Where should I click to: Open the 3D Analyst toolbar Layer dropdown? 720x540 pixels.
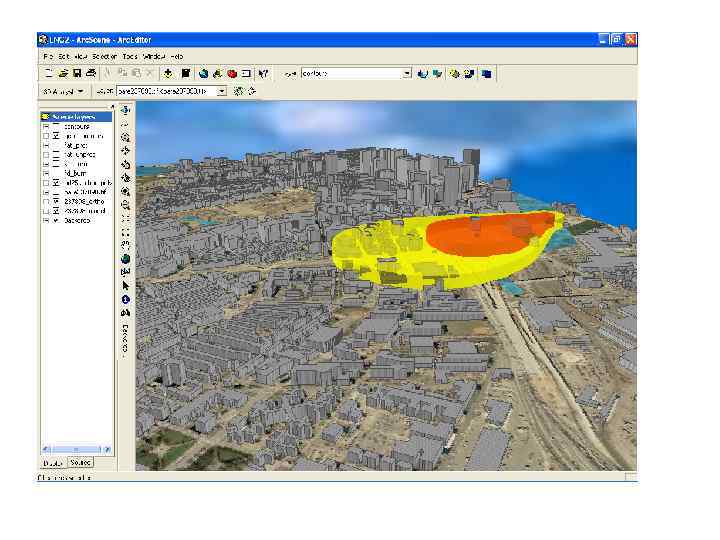(221, 91)
